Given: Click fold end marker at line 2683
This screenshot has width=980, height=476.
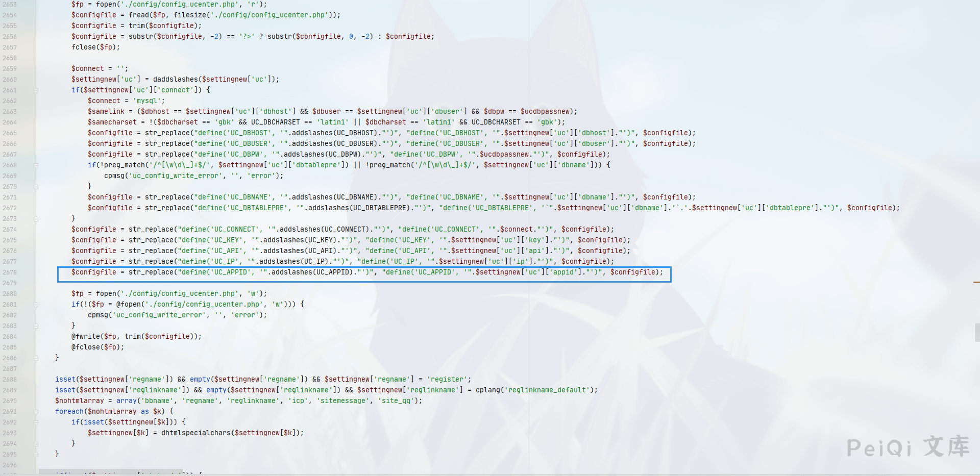Looking at the screenshot, I should (36, 326).
